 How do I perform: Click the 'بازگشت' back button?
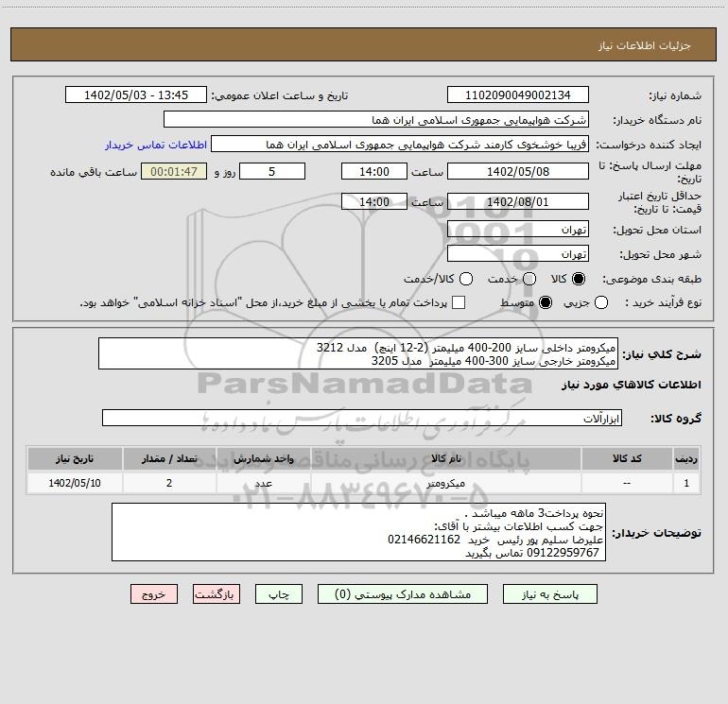(217, 594)
